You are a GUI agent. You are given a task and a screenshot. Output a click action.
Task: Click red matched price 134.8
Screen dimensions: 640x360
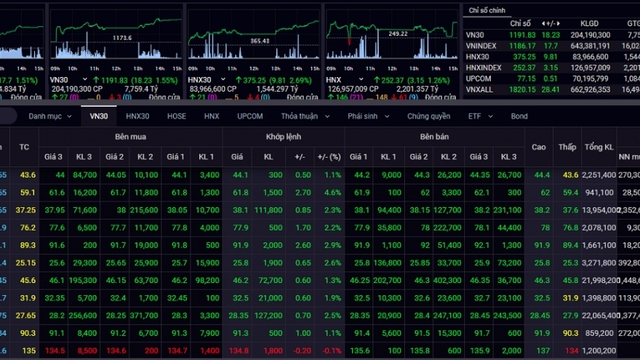coord(239,351)
